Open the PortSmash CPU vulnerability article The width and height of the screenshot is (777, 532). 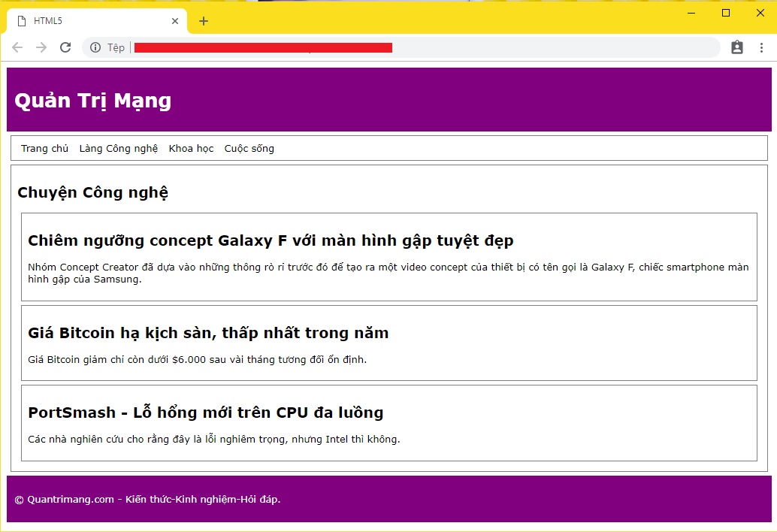pyautogui.click(x=205, y=412)
